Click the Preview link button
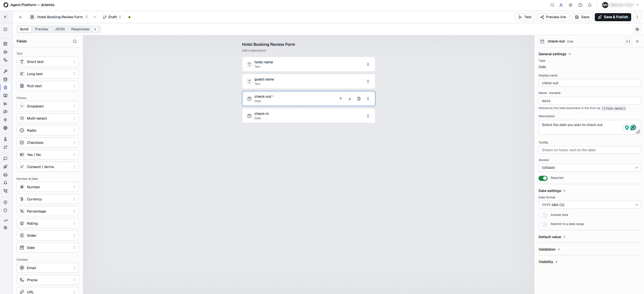The height and width of the screenshot is (294, 644). 553,17
